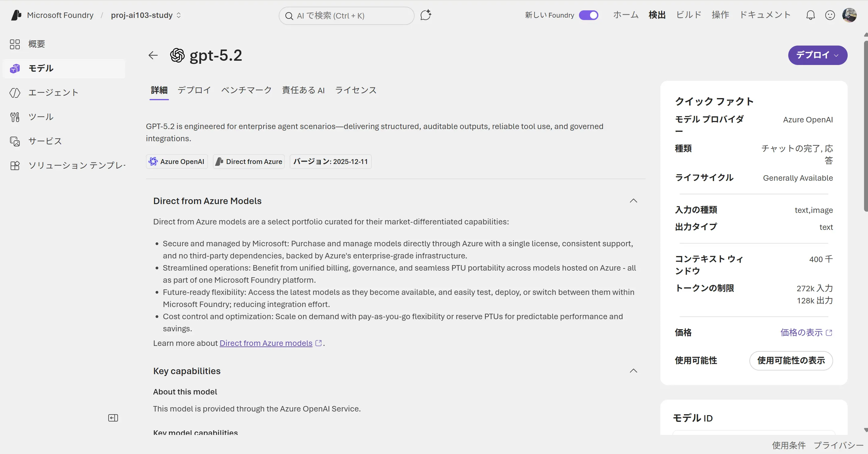868x454 pixels.
Task: Open the proj-ai103-study project switcher
Action: [146, 15]
